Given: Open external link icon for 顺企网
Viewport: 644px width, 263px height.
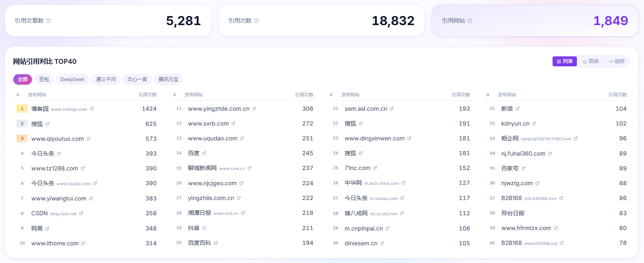Looking at the screenshot, I should click(x=576, y=138).
